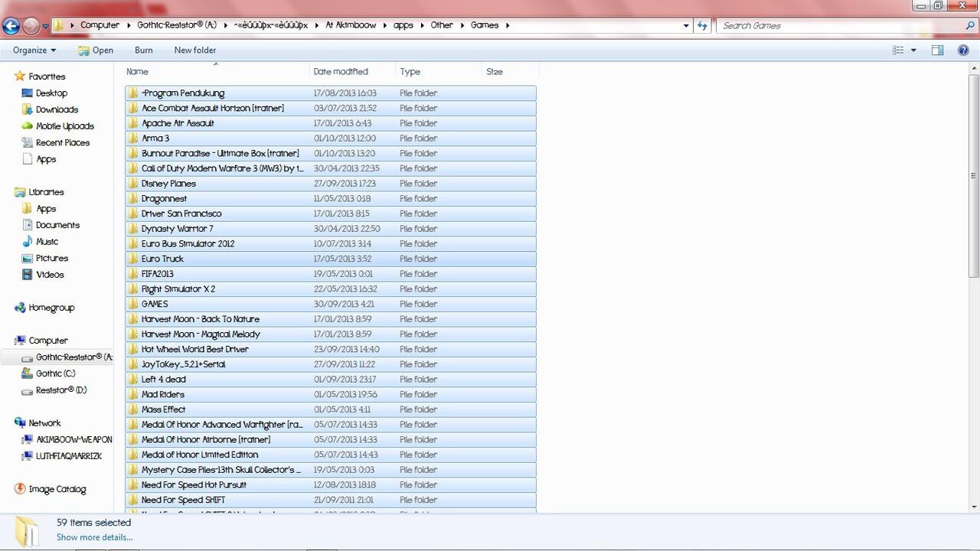980x551 pixels.
Task: Click Games in the breadcrumb path
Action: point(485,25)
